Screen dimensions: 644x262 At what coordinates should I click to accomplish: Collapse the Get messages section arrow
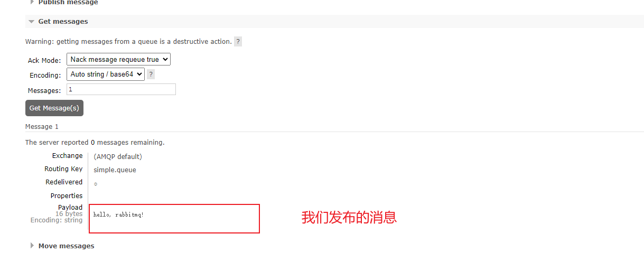(32, 22)
